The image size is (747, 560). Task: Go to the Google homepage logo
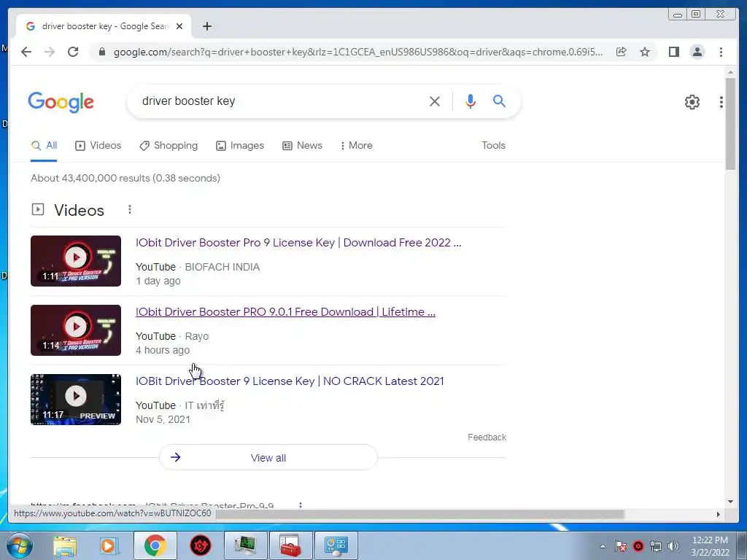click(x=61, y=102)
